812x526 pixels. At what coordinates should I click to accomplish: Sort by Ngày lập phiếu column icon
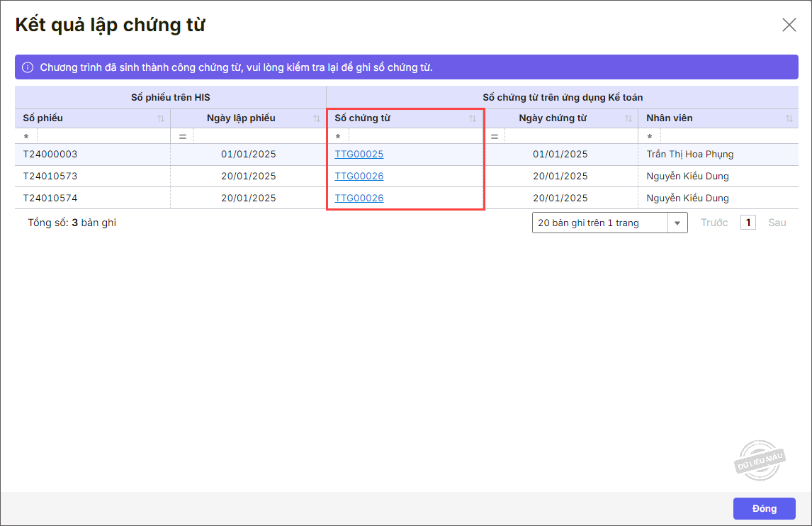click(x=317, y=118)
